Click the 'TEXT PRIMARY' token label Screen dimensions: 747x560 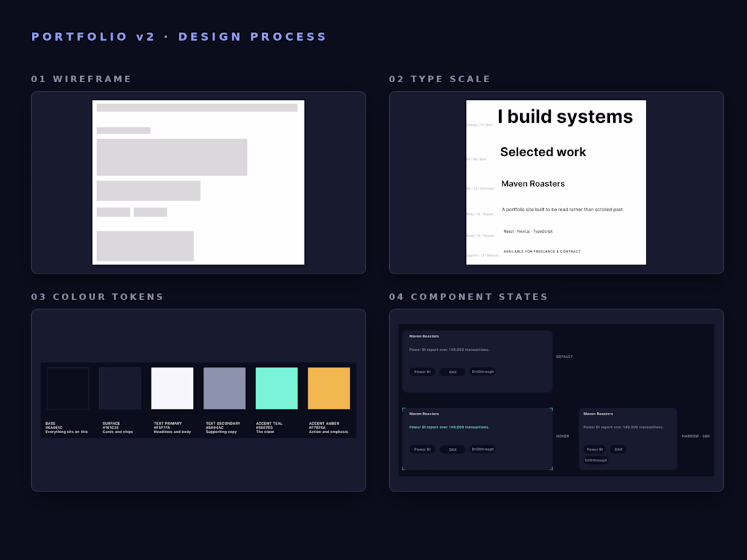pos(168,424)
